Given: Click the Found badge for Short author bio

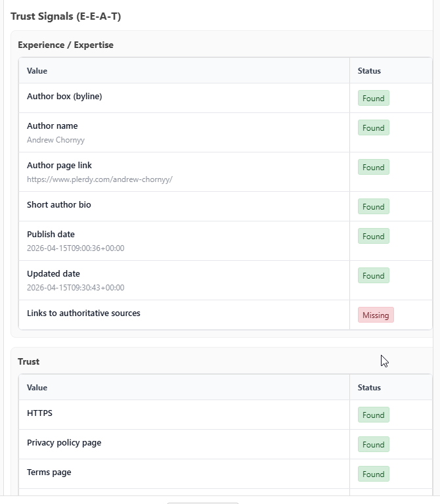Looking at the screenshot, I should click(x=373, y=207).
